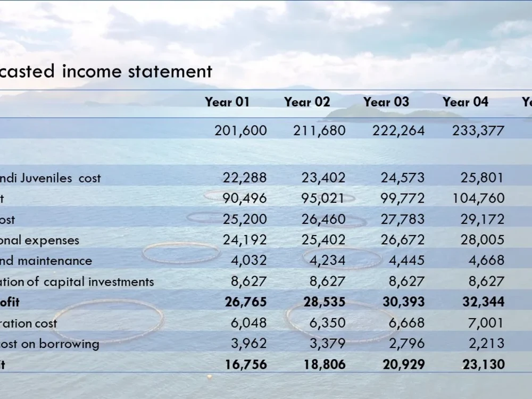Click the 'onal expenses' row label
The width and height of the screenshot is (532, 399).
coord(39,240)
